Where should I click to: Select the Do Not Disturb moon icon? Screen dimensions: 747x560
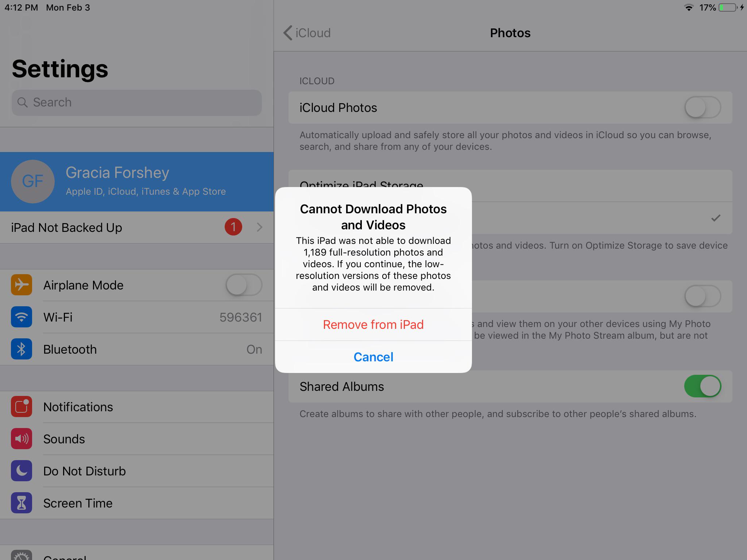point(22,471)
